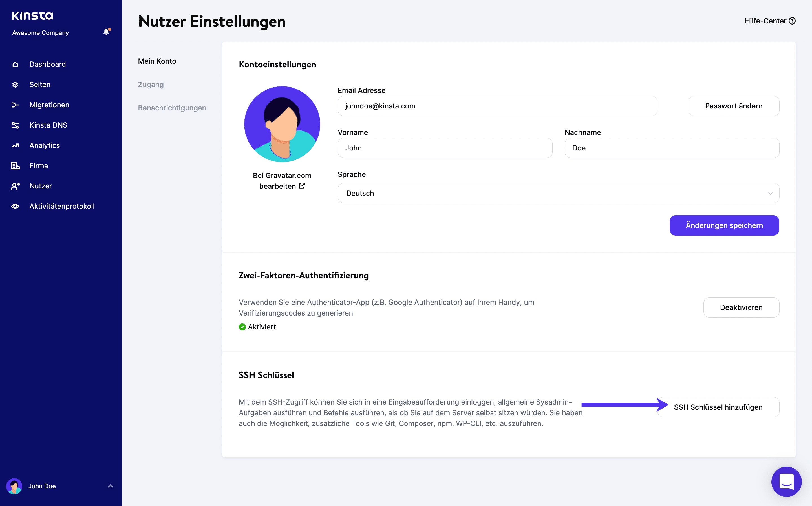The height and width of the screenshot is (506, 812).
Task: Switch to Benachrichtigungen tab
Action: 171,108
